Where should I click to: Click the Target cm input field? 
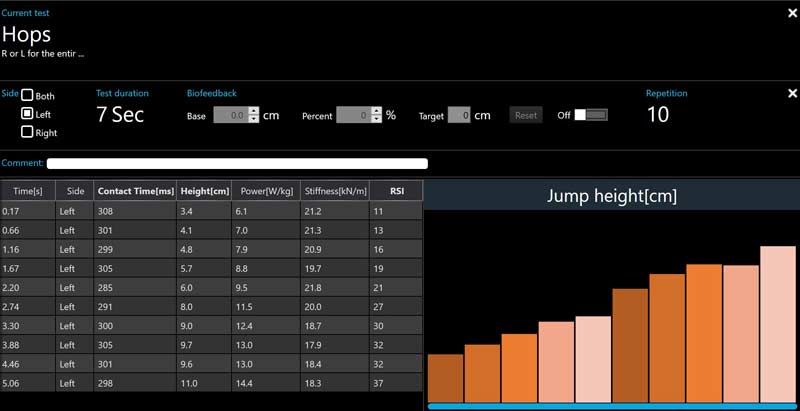(x=459, y=115)
